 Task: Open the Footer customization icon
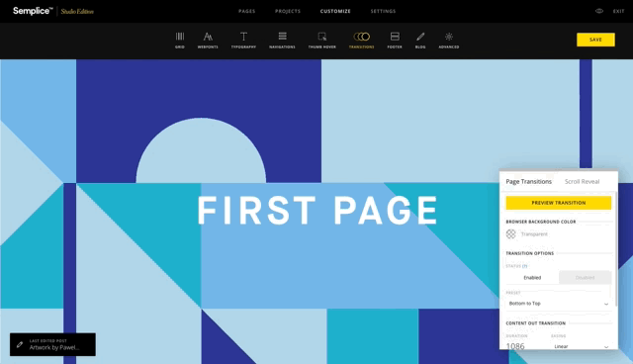pos(395,37)
